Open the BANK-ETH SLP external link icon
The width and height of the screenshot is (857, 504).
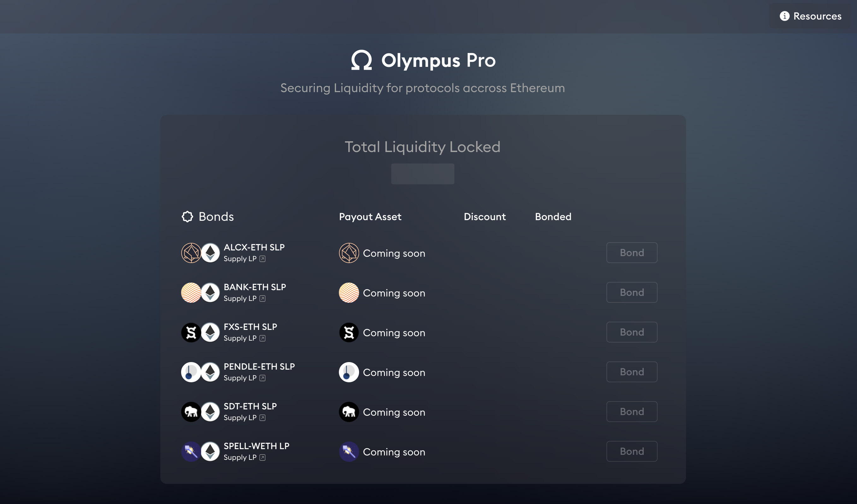(262, 299)
